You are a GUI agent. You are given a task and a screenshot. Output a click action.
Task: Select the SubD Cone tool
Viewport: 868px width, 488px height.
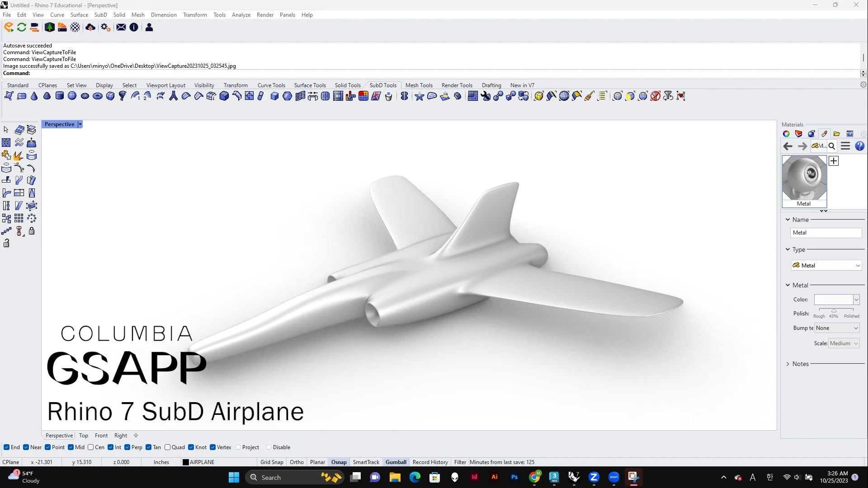click(x=34, y=96)
